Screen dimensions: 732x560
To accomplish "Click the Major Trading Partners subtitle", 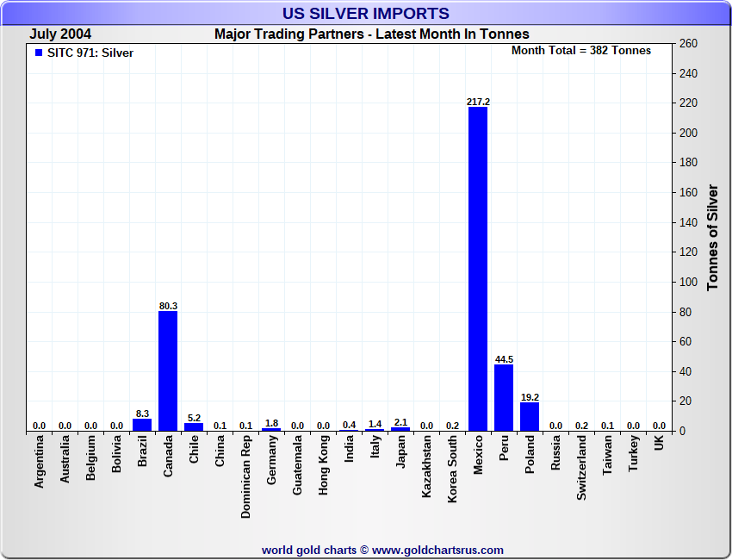I will tap(372, 34).
